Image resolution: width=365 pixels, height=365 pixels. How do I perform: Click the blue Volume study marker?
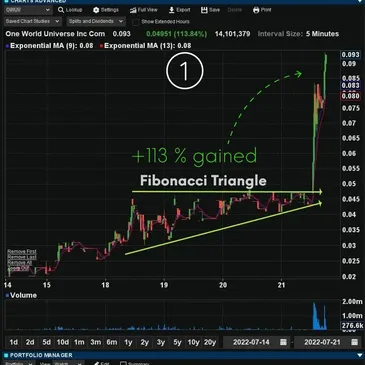[x=7, y=295]
